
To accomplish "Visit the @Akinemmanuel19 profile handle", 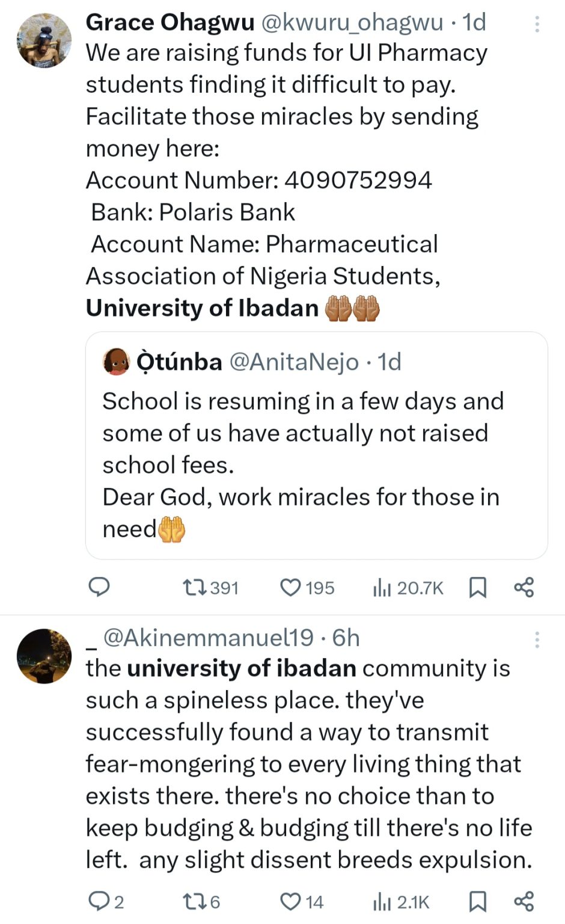I will tap(209, 637).
